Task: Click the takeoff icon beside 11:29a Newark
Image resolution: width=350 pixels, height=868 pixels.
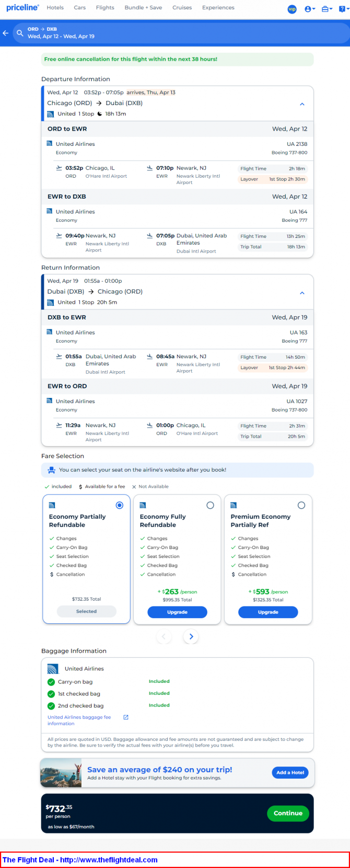Action: (x=59, y=425)
